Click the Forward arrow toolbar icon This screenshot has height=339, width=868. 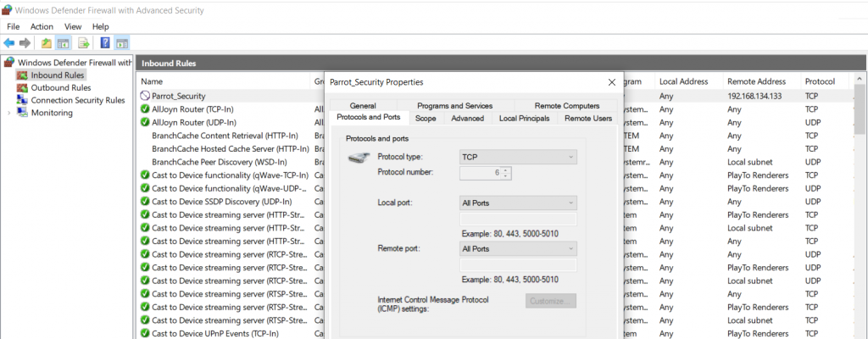pos(25,43)
